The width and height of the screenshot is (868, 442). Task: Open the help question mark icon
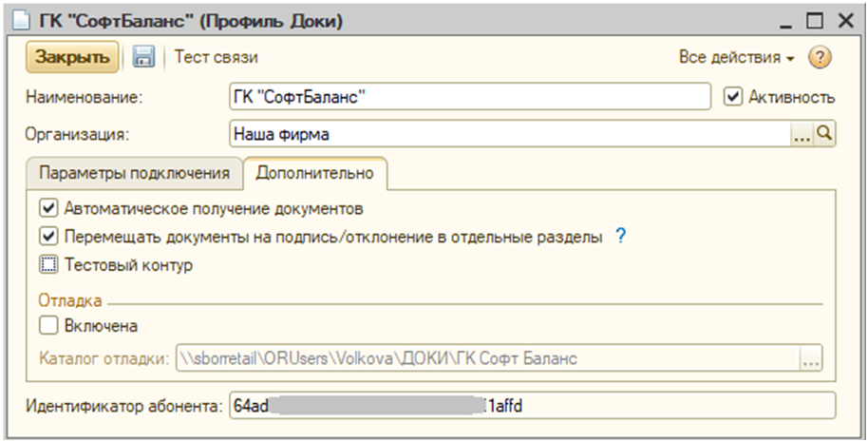pos(820,57)
